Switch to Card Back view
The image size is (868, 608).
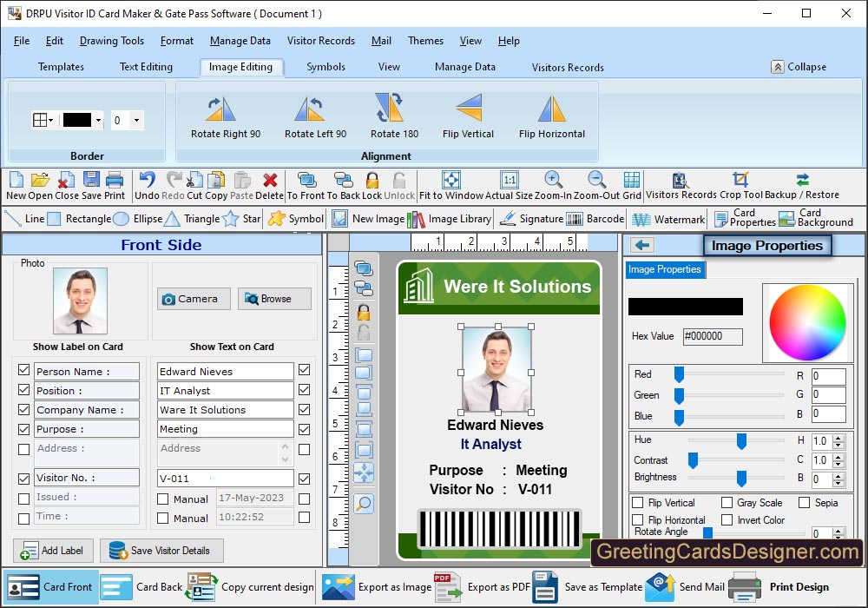141,587
